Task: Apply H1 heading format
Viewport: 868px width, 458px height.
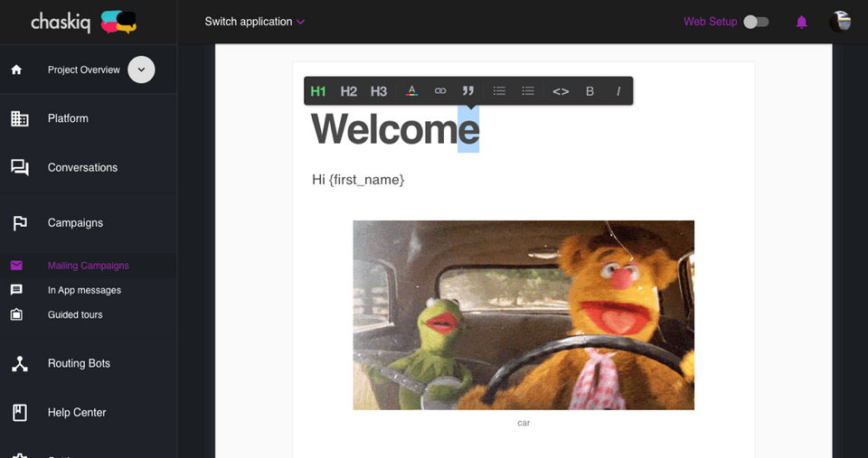Action: point(318,91)
